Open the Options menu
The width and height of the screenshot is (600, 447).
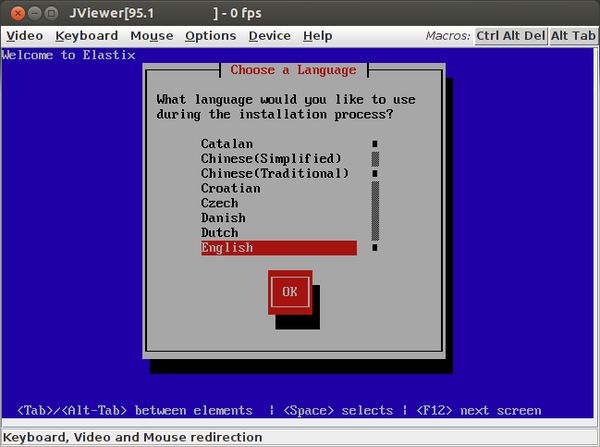pos(210,36)
